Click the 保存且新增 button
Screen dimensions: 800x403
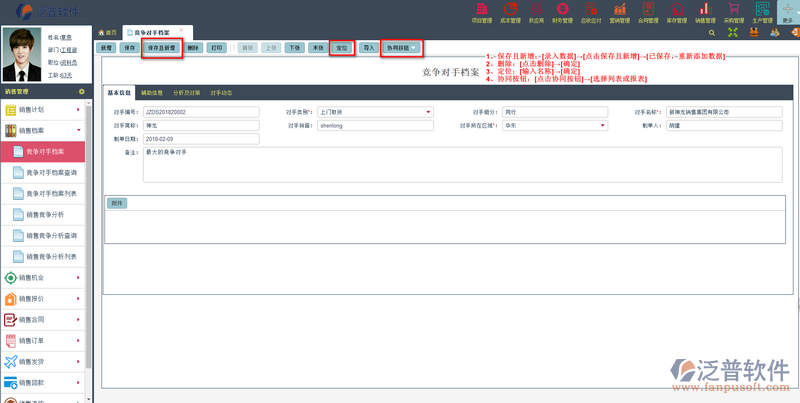pyautogui.click(x=161, y=48)
